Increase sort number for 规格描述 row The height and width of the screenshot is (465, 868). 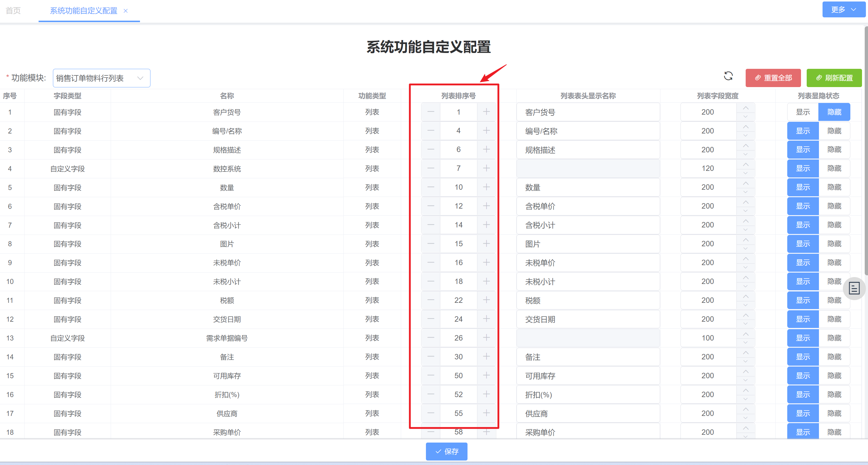(486, 150)
